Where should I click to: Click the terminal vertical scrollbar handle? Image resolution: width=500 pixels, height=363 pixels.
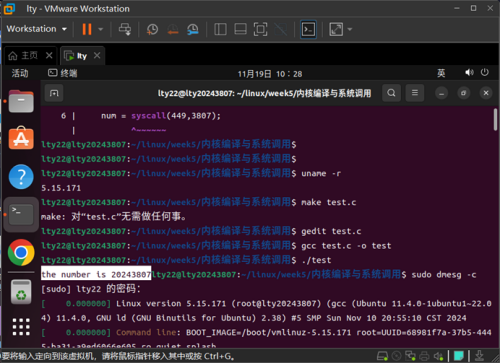[x=495, y=119]
